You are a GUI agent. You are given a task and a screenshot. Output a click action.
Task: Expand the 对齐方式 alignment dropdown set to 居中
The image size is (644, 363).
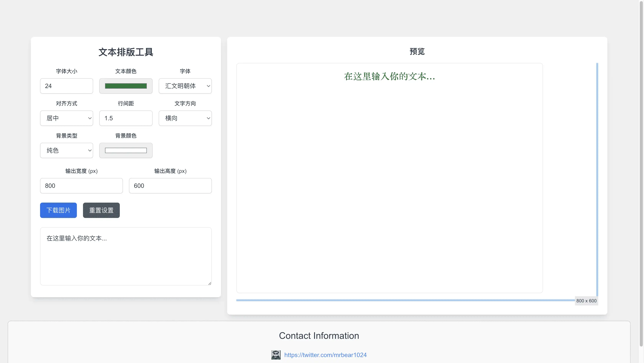[x=67, y=118]
